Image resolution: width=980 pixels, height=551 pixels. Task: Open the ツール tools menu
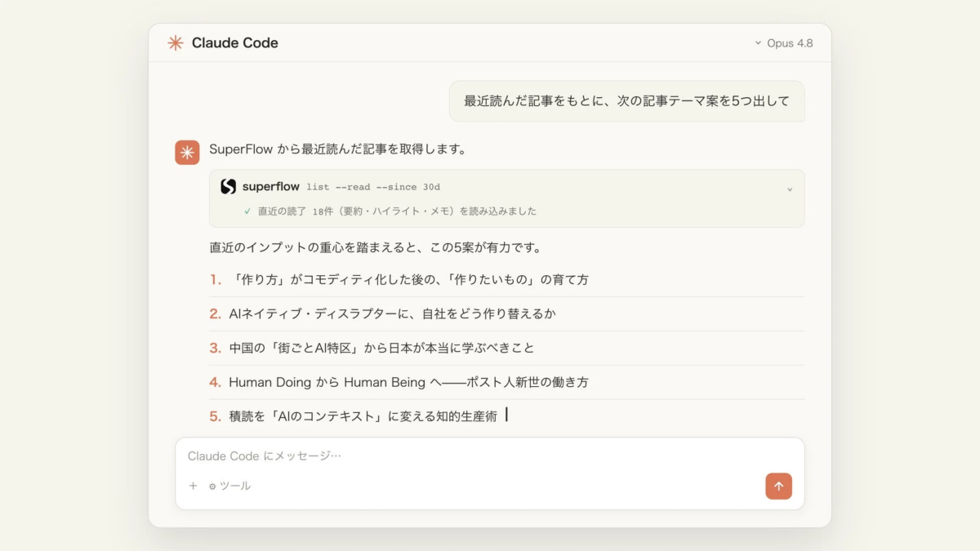point(229,486)
